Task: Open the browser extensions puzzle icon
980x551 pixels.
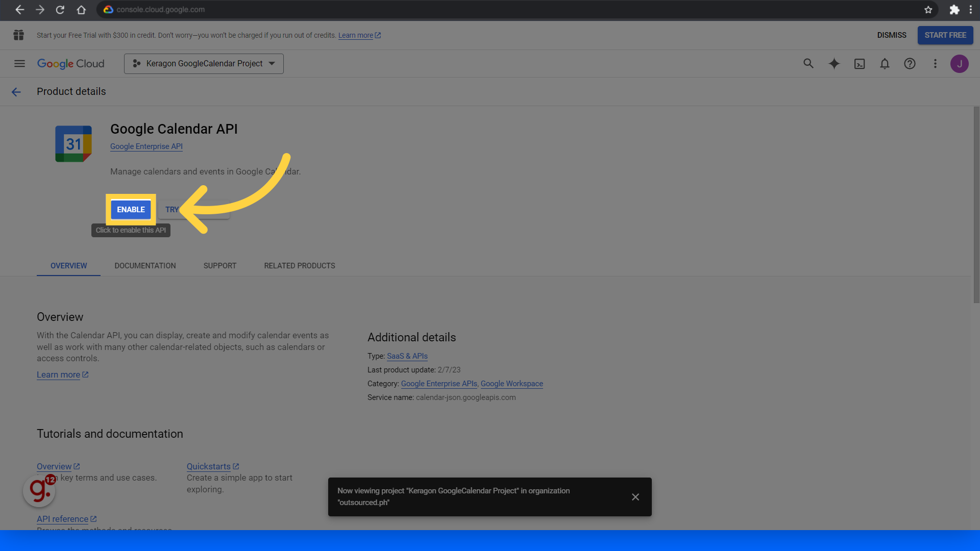Action: [954, 10]
